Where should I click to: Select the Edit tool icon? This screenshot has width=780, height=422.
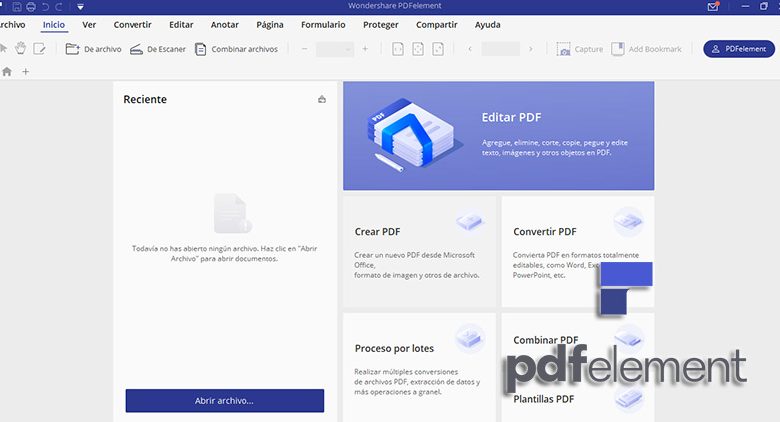39,48
